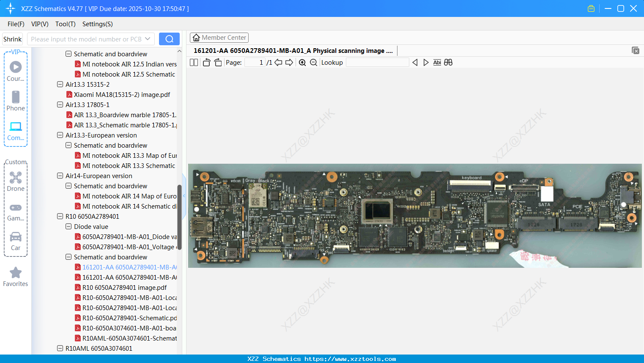Click the binoculars search icon
644x363 pixels.
tap(448, 63)
